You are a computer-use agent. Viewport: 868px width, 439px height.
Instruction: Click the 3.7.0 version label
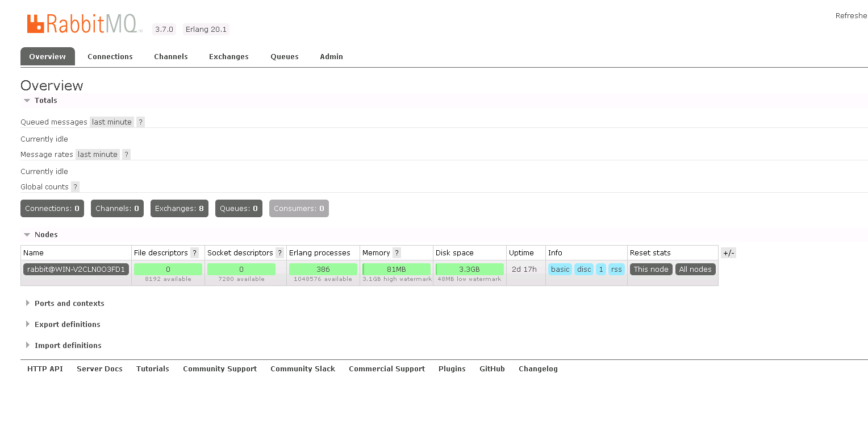click(x=164, y=30)
